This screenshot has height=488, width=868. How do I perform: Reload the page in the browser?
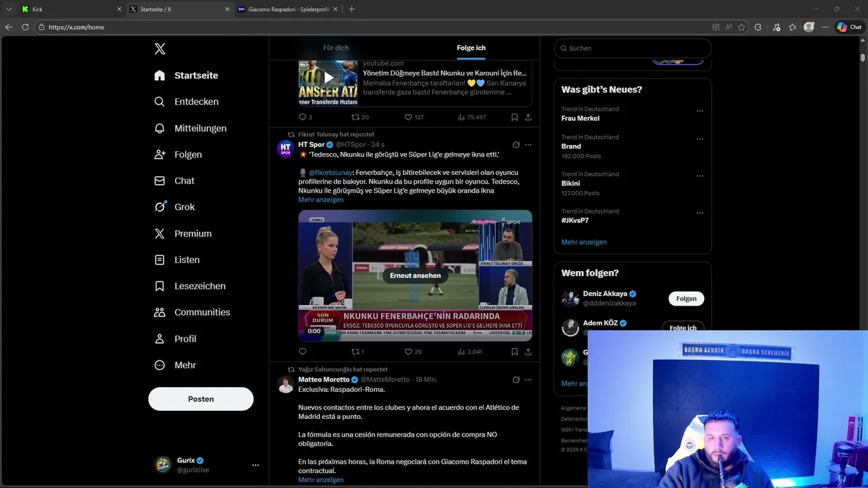(x=25, y=27)
